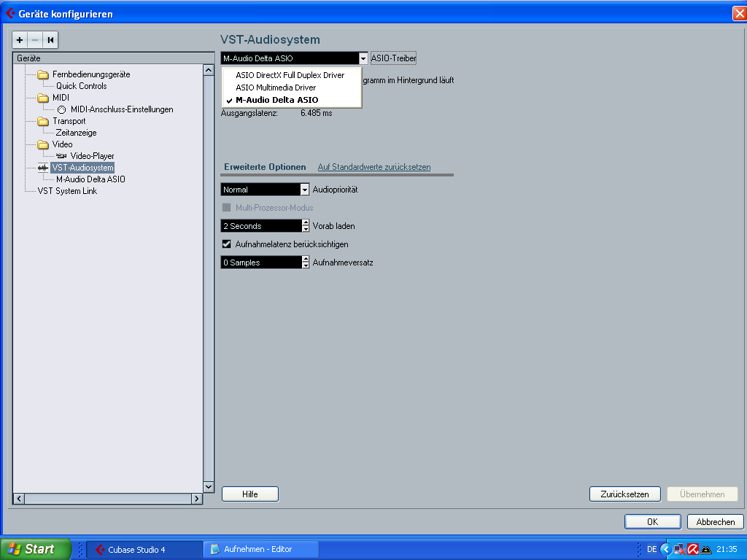This screenshot has height=560, width=747.
Task: Click the MIDI folder icon
Action: [x=43, y=98]
